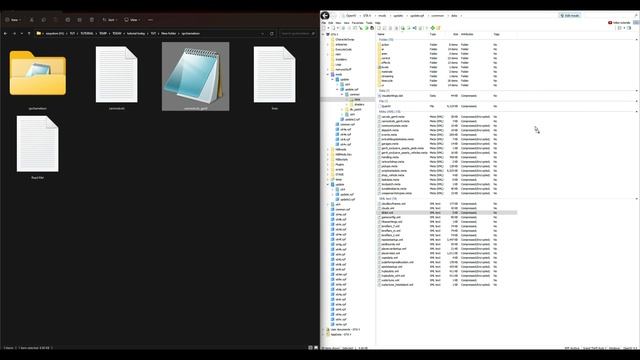Select the yellow folder thumbnail in File Explorer
640x360 pixels.
point(38,73)
